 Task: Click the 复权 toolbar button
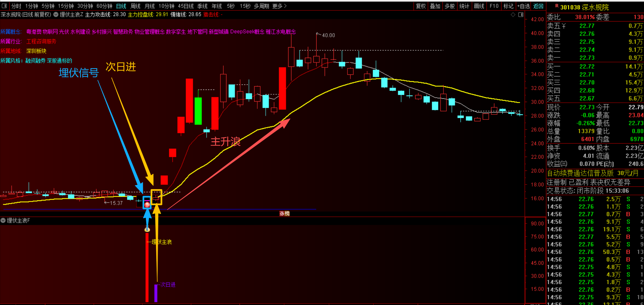pyautogui.click(x=421, y=6)
